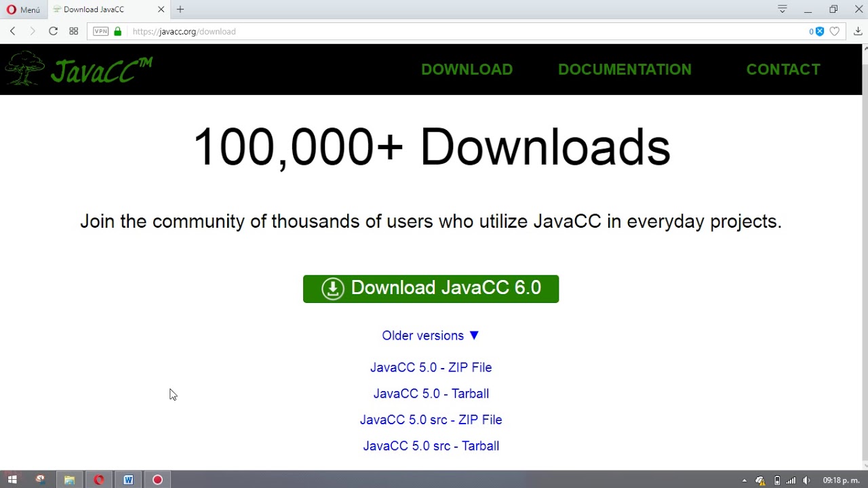Restore down the Opera window
Viewport: 868px width, 488px height.
[833, 9]
